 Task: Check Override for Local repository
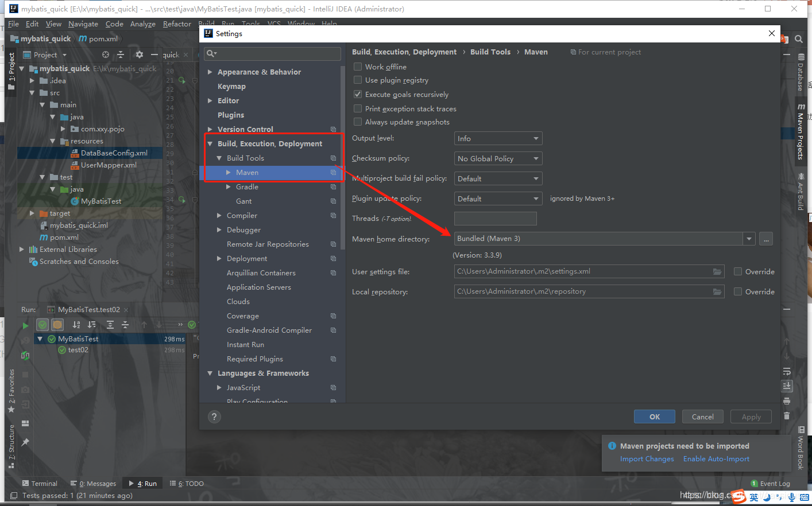738,291
